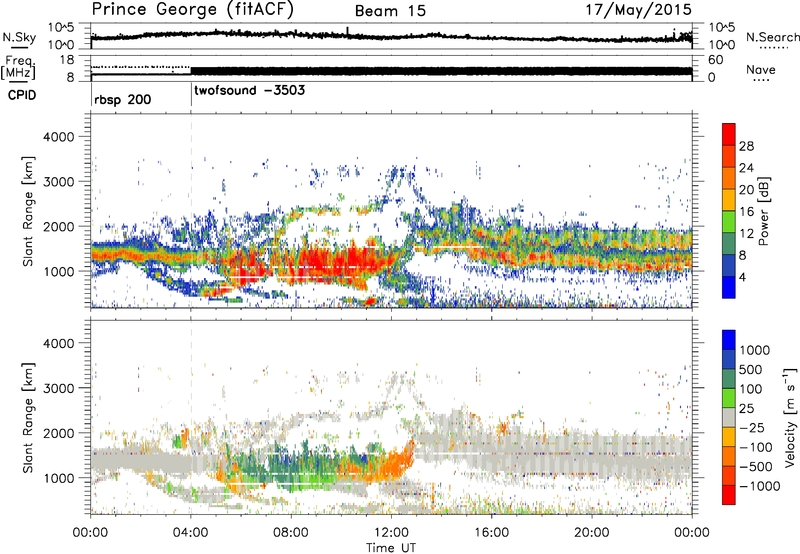Click the 'Beam 15' label
The width and height of the screenshot is (800, 554).
(x=390, y=11)
